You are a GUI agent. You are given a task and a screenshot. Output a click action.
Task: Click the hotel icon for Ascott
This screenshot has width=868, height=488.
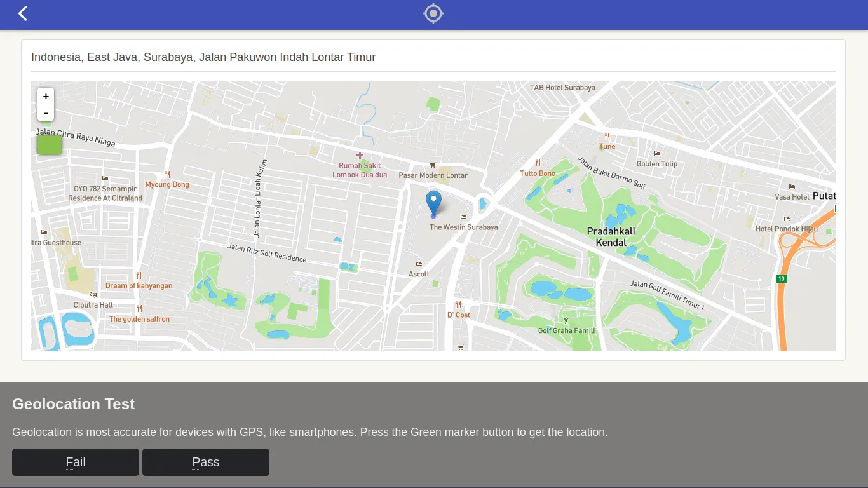coord(419,264)
